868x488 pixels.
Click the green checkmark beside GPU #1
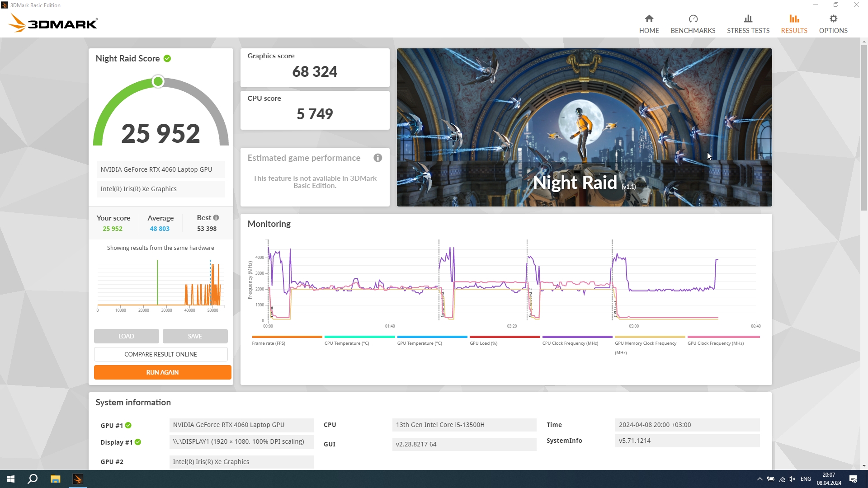point(128,425)
